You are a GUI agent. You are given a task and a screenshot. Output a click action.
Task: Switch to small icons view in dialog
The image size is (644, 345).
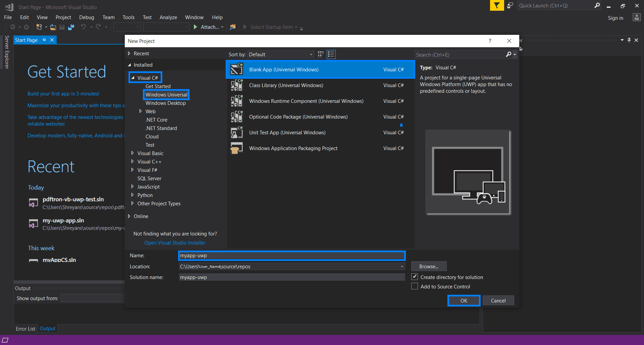tap(321, 54)
